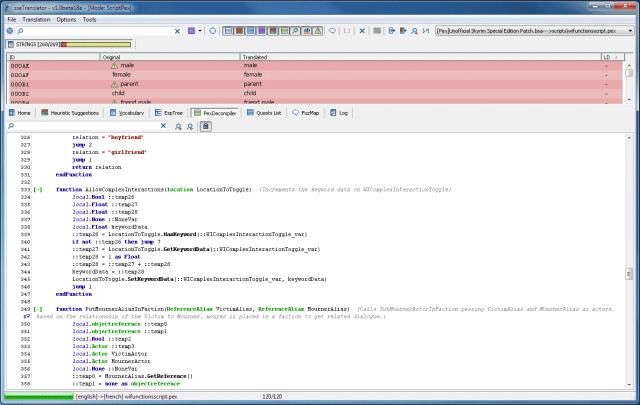Switch to the Heuristic Suggestions tab
The height and width of the screenshot is (405, 640).
70,113
